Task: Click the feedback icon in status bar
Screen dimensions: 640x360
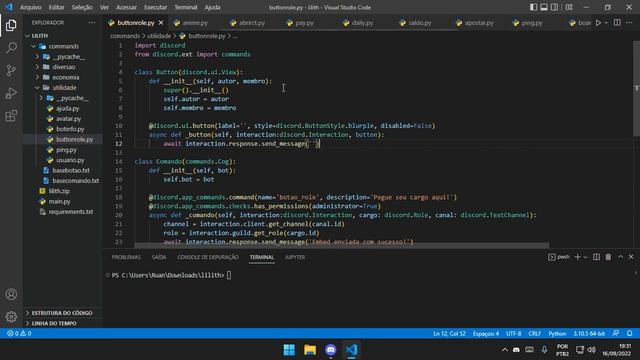Action: point(616,333)
